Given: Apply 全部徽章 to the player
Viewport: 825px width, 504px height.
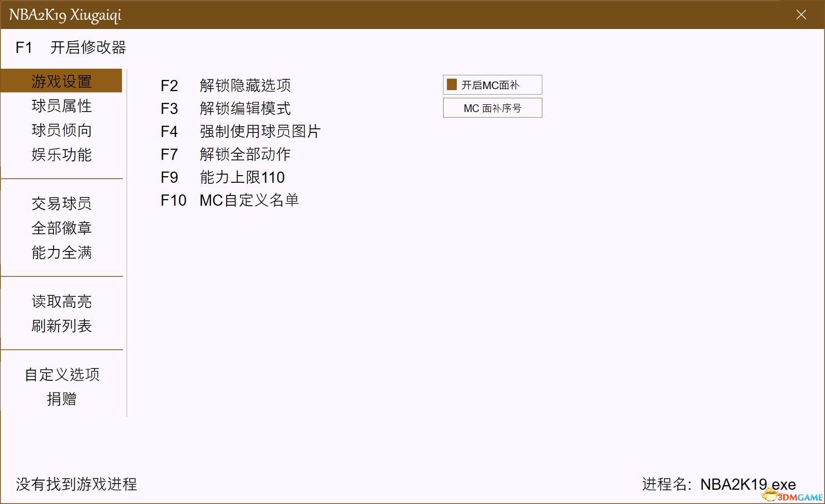Looking at the screenshot, I should point(61,228).
